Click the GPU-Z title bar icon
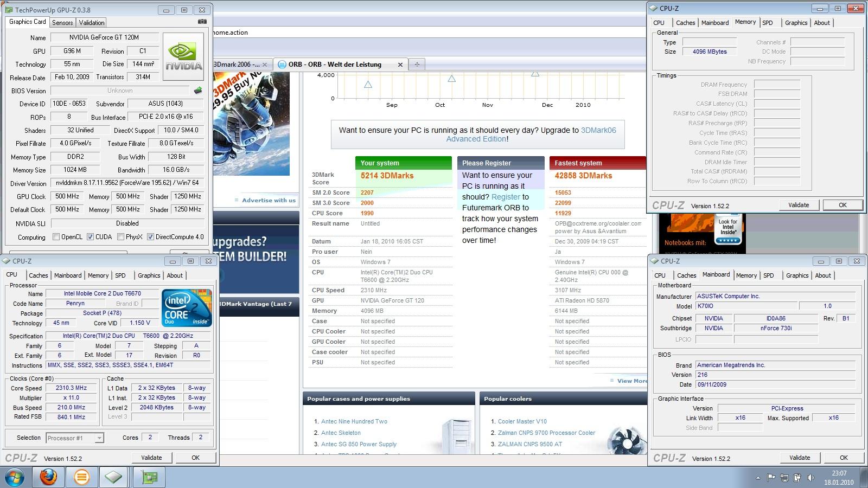 [9, 10]
